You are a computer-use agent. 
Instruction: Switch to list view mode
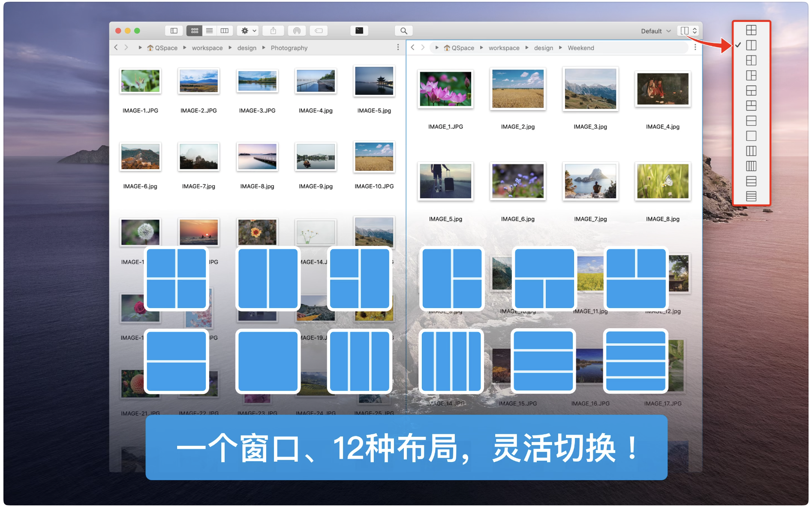[x=209, y=31]
